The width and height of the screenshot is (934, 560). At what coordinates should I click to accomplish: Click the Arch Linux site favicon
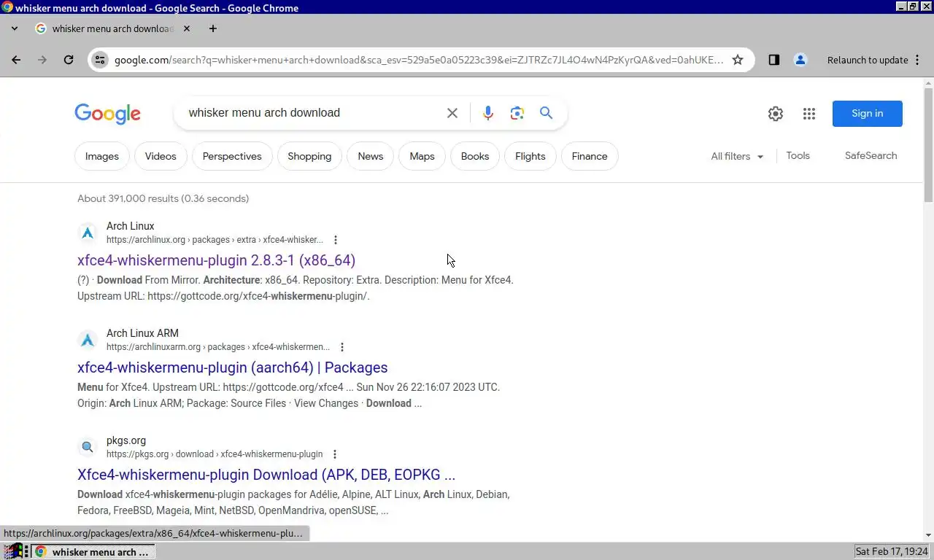[x=88, y=233]
